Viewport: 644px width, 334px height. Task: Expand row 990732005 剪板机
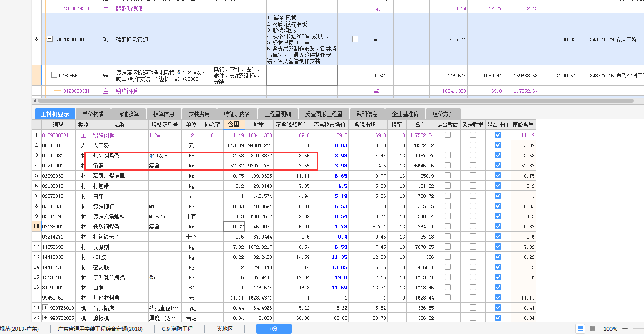pyautogui.click(x=45, y=318)
